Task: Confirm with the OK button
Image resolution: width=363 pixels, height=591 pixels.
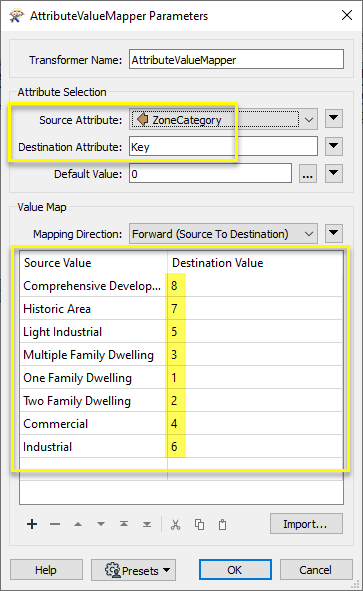Action: (x=235, y=570)
